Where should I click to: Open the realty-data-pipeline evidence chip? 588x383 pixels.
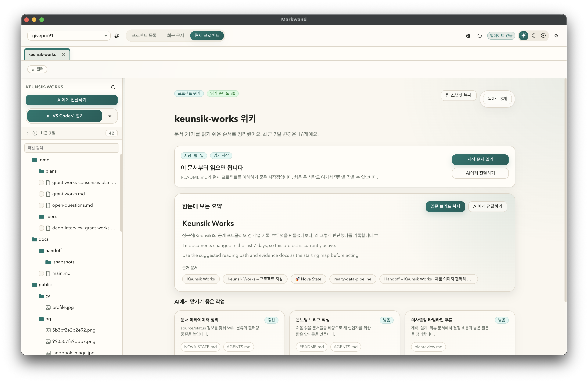click(353, 279)
